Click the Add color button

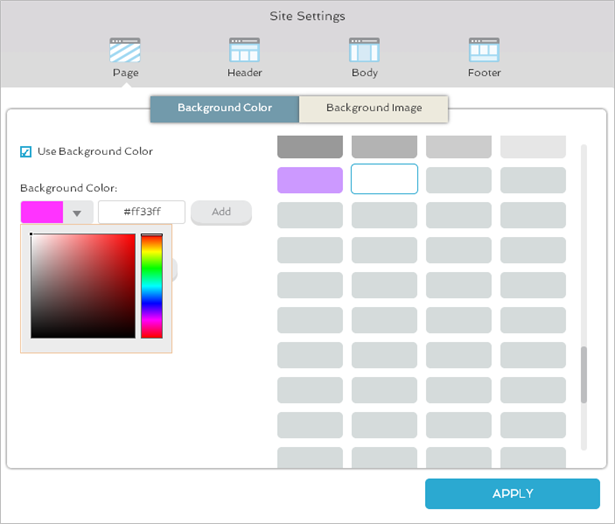[221, 212]
